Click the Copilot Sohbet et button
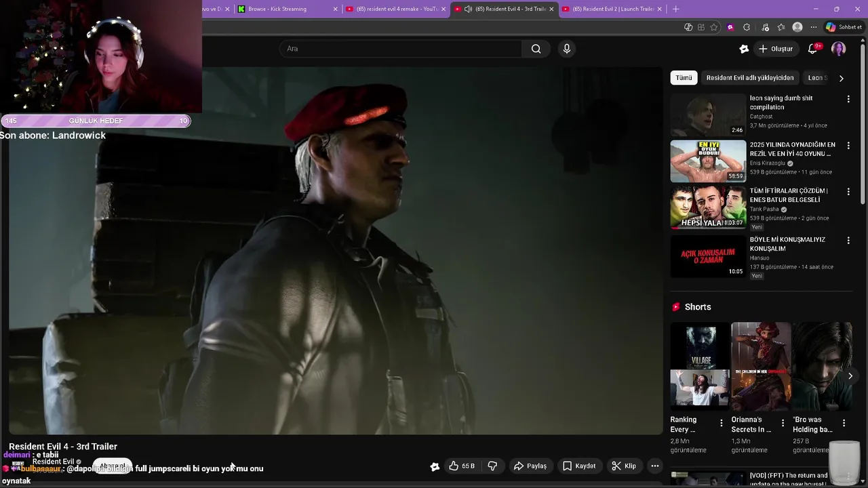This screenshot has height=488, width=868. (844, 27)
